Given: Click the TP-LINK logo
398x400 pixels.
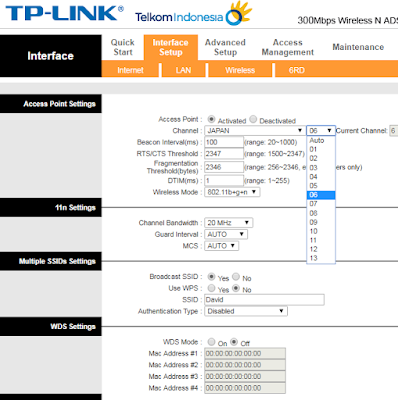Looking at the screenshot, I should click(x=64, y=13).
